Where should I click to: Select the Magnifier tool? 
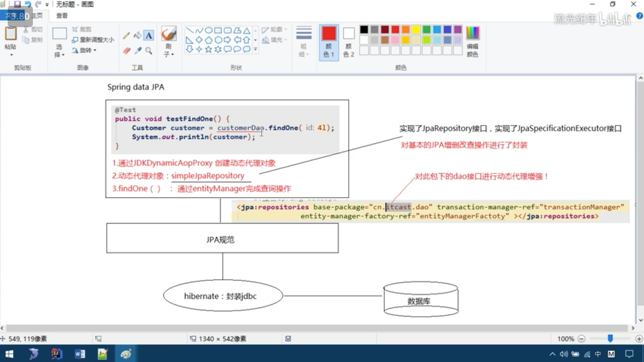(x=149, y=51)
